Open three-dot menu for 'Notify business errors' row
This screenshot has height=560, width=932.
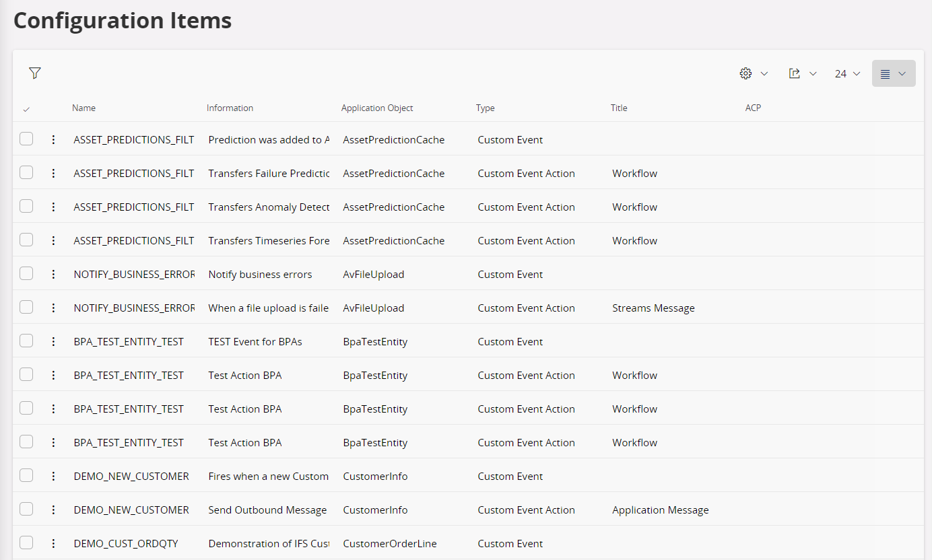click(x=53, y=275)
